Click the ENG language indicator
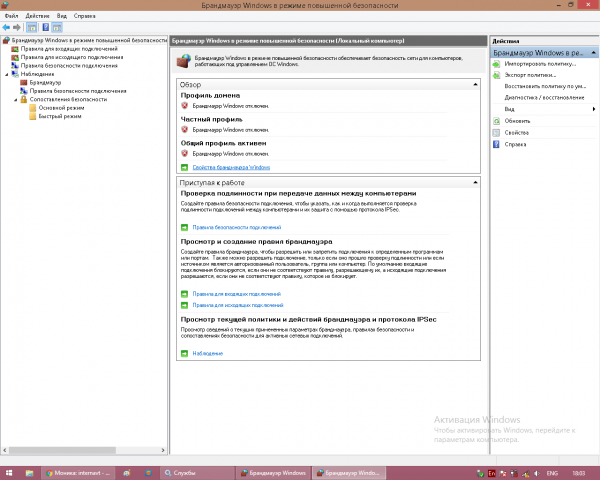The height and width of the screenshot is (480, 600). tap(552, 473)
